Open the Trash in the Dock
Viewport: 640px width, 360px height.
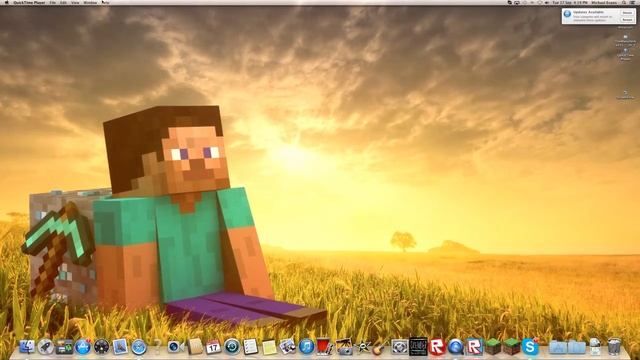(614, 347)
